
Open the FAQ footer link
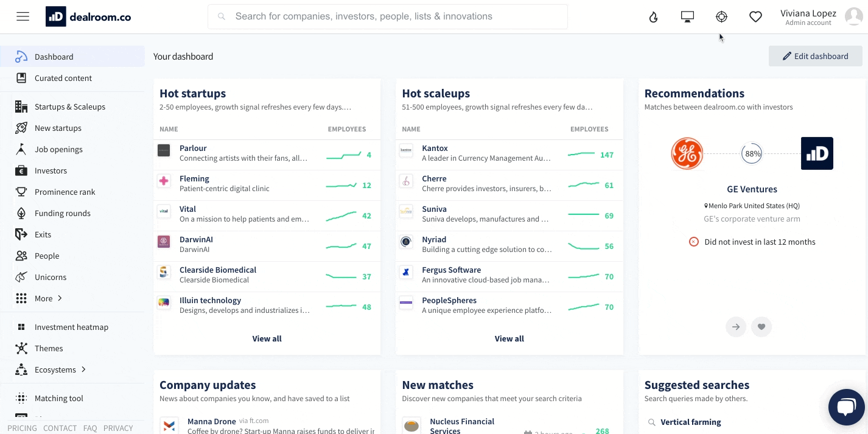90,428
